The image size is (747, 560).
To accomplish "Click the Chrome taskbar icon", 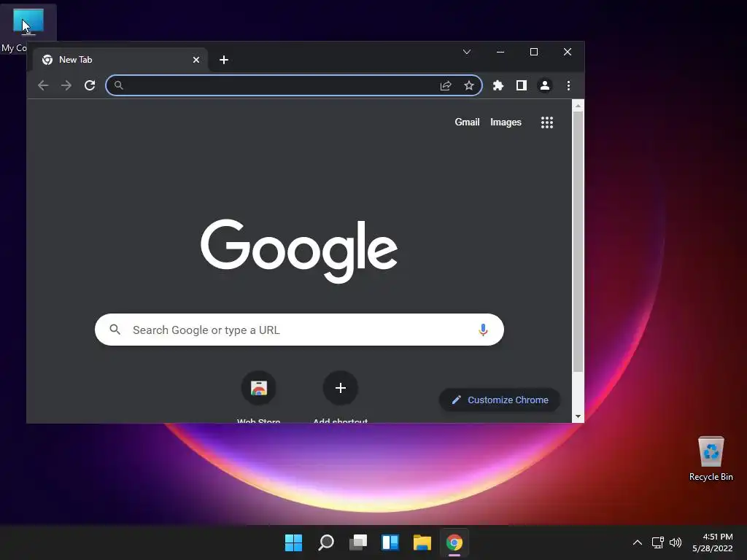I will (x=454, y=542).
